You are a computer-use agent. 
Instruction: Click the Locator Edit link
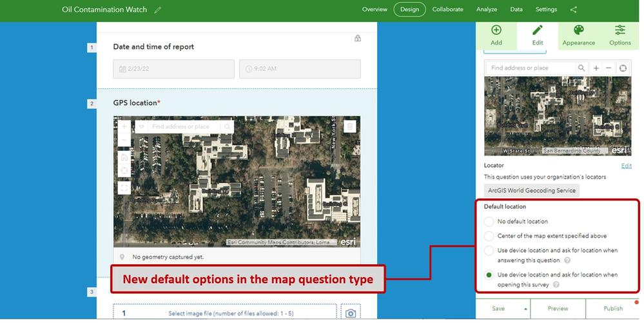[x=626, y=166]
